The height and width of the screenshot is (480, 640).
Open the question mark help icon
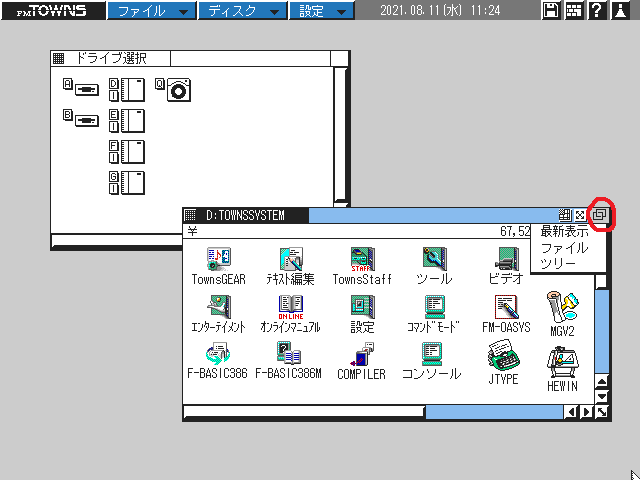point(597,10)
